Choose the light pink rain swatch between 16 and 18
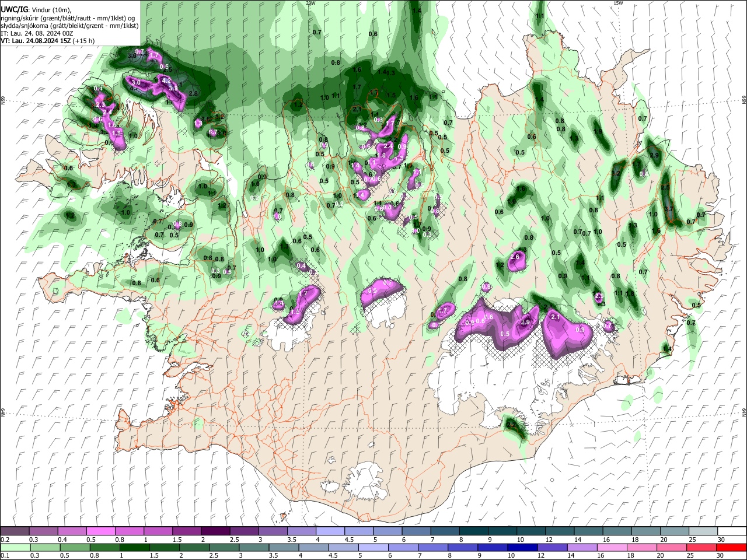747x560 pixels. click(x=612, y=548)
